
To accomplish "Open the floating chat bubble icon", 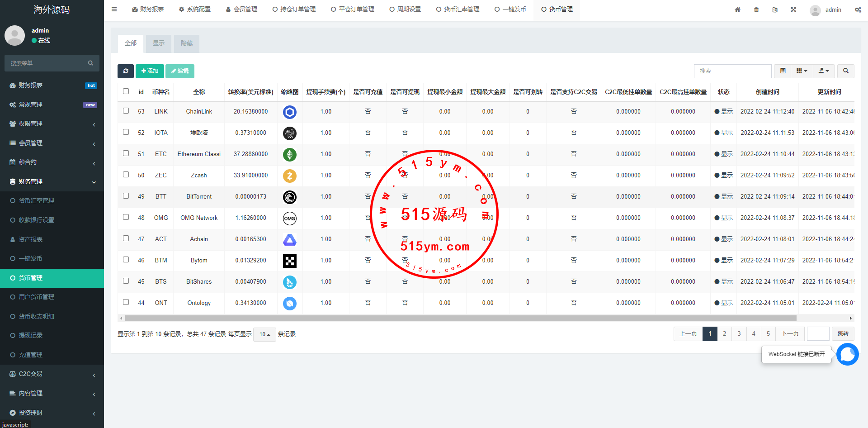I will pyautogui.click(x=847, y=354).
